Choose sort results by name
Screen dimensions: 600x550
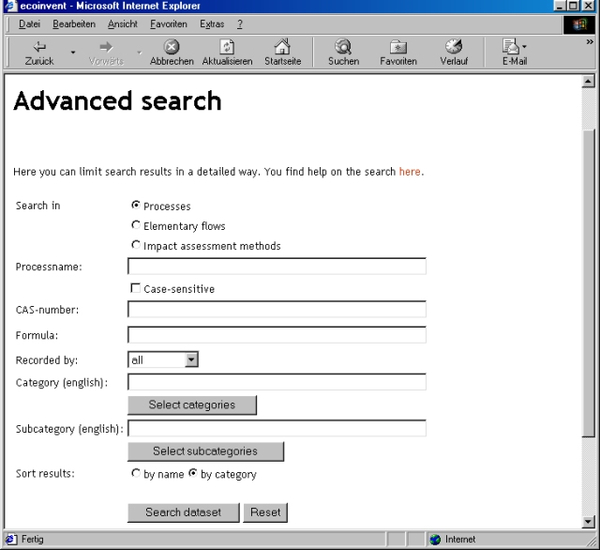(136, 474)
